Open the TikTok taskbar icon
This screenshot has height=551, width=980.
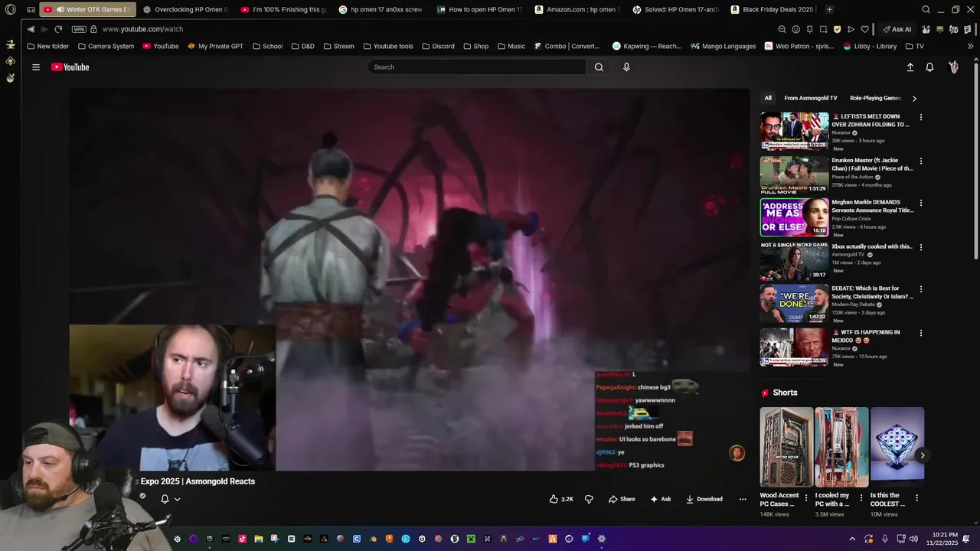[242, 539]
